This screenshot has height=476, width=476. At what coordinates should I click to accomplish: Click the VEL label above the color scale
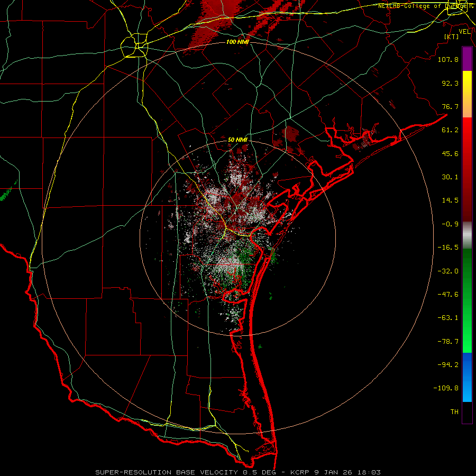[x=464, y=32]
